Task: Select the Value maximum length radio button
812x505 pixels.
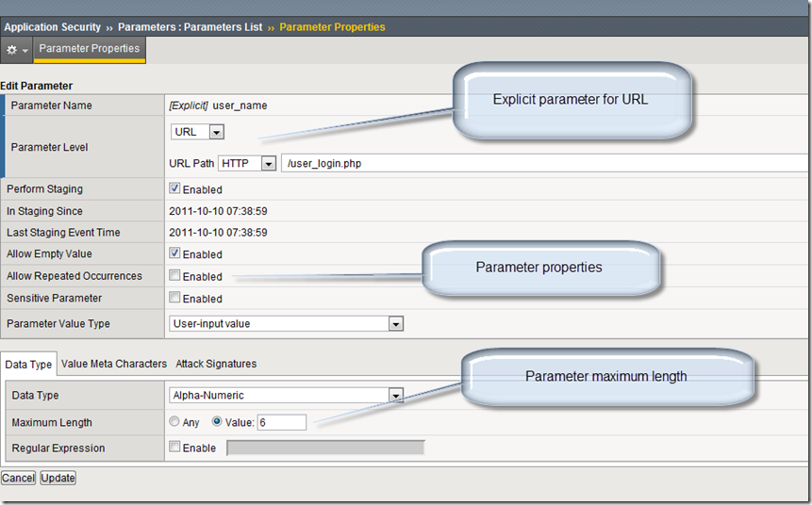Action: point(217,422)
